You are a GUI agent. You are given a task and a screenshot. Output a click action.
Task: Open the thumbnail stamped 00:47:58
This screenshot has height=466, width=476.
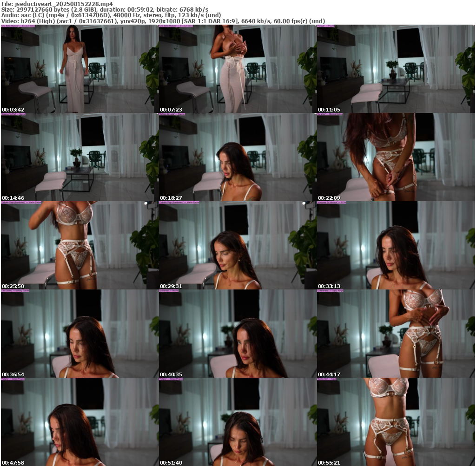pyautogui.click(x=80, y=422)
